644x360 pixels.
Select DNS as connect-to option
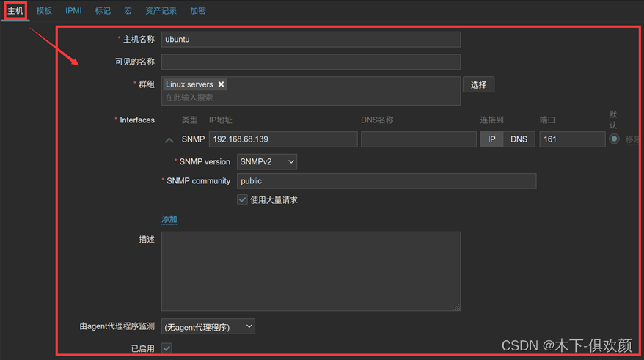519,139
